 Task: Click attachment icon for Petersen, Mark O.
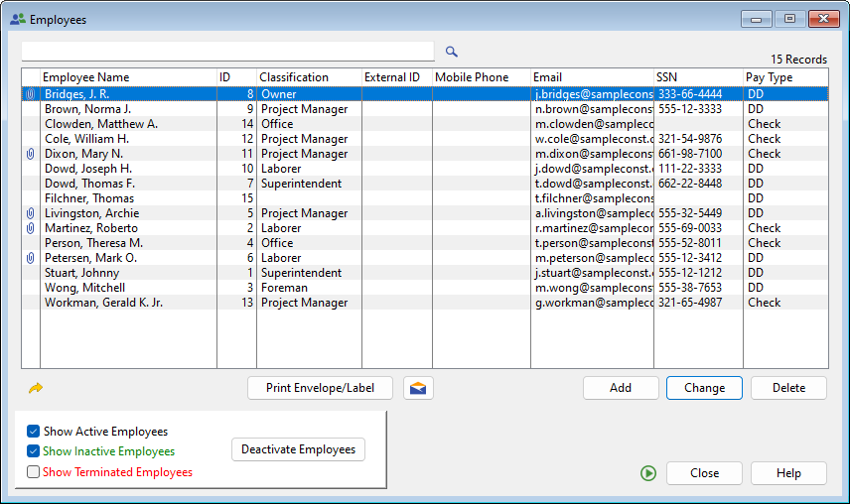pos(30,258)
